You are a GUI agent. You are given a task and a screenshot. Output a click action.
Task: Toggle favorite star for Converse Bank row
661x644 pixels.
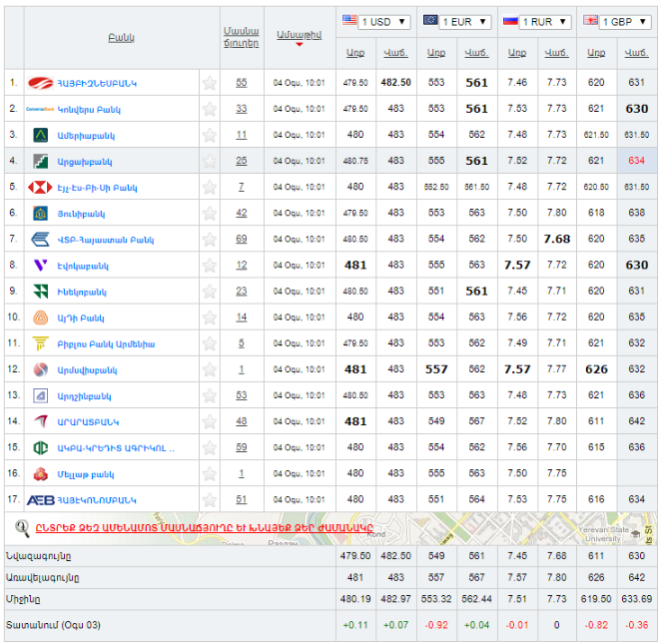point(209,109)
